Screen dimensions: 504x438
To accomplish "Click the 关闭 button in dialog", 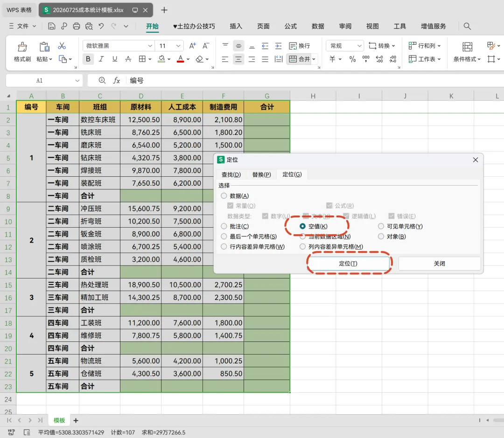I will [440, 264].
